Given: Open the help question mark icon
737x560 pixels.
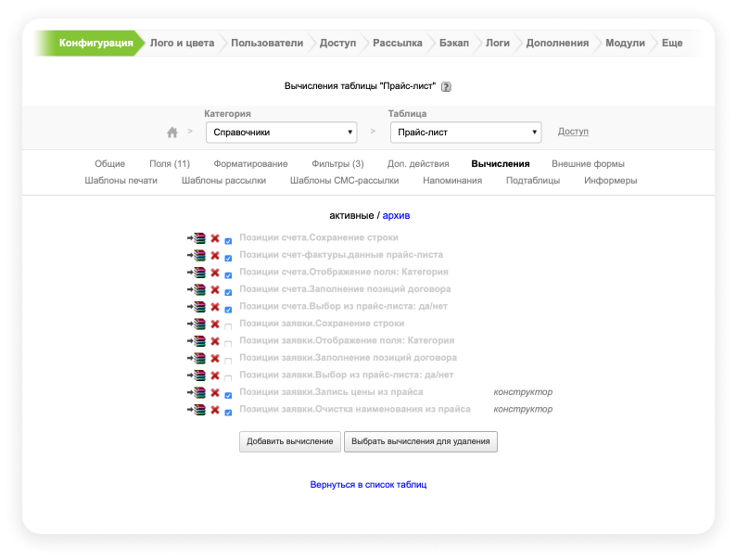Looking at the screenshot, I should (x=446, y=86).
